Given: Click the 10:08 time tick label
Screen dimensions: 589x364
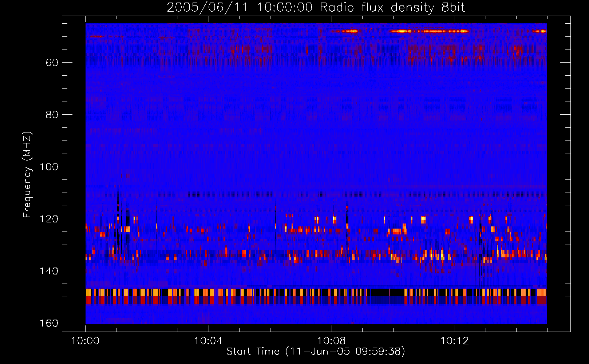Looking at the screenshot, I should [331, 341].
